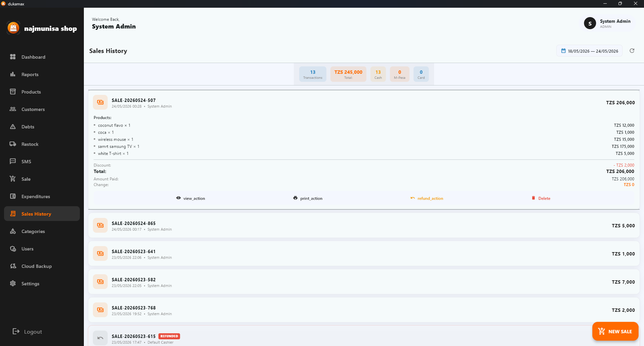Open Customers from the sidebar
Image resolution: width=644 pixels, height=346 pixels.
coord(42,109)
